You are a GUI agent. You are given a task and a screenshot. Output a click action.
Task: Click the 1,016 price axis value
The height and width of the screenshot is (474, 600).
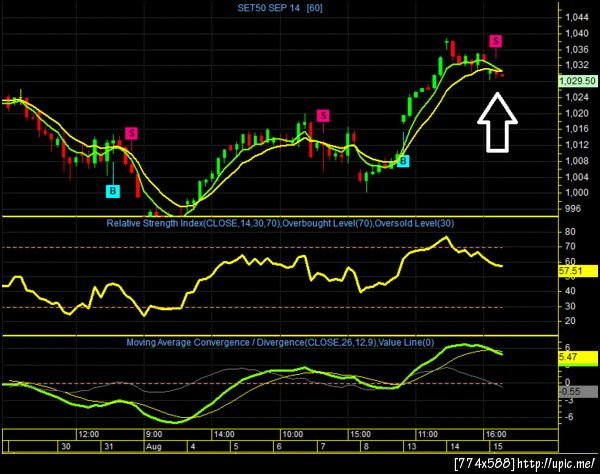[577, 129]
